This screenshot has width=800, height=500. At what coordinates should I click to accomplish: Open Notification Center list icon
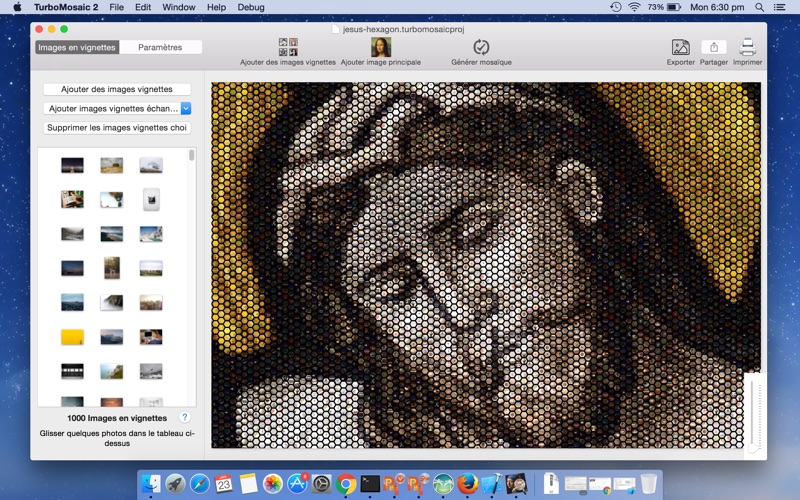pyautogui.click(x=779, y=7)
